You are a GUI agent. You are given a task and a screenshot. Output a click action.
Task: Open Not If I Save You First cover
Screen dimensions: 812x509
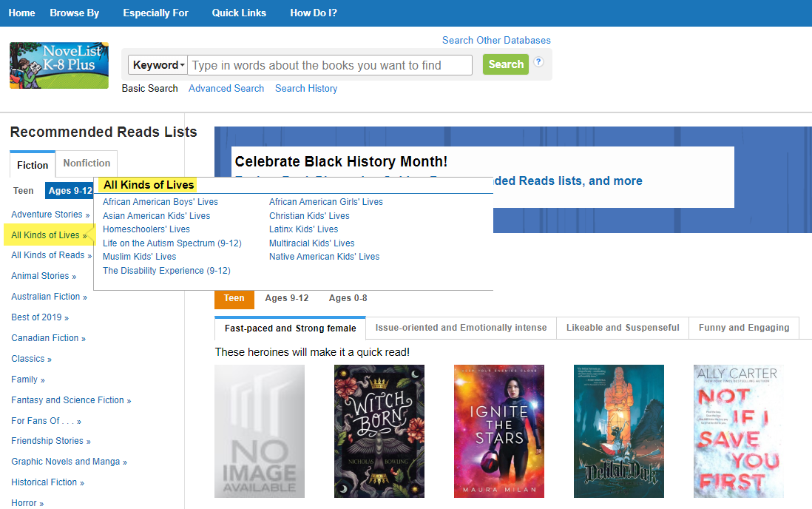pyautogui.click(x=738, y=431)
